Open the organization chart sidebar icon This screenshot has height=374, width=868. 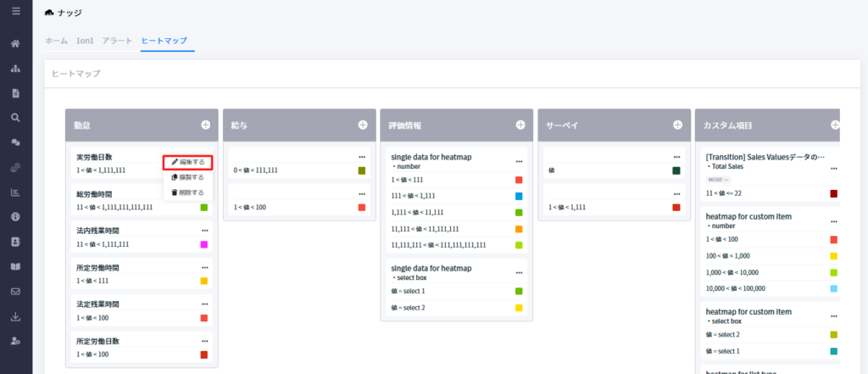click(x=16, y=69)
